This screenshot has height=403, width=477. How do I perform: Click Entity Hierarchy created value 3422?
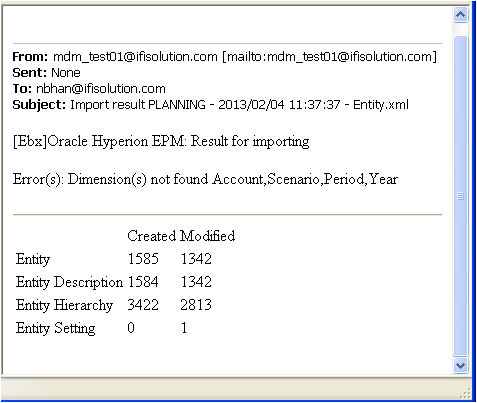click(143, 305)
